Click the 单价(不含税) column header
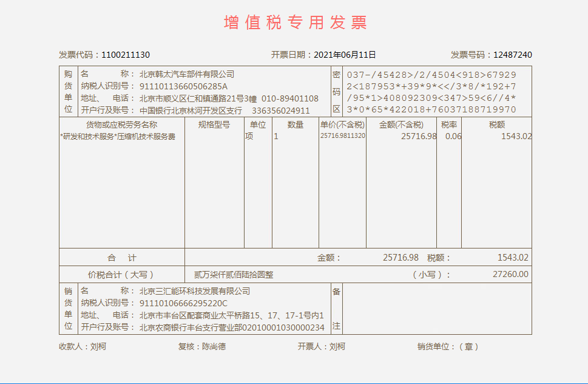Image resolution: width=588 pixels, height=384 pixels. pos(342,125)
